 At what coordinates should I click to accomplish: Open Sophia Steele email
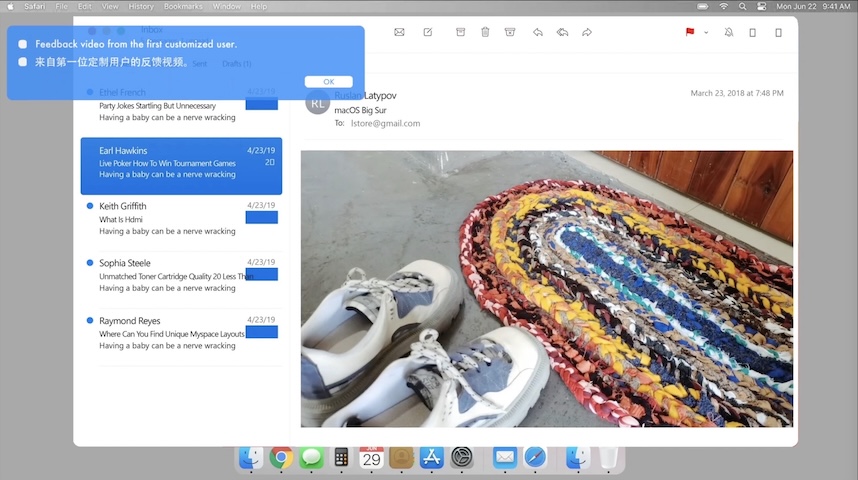181,276
